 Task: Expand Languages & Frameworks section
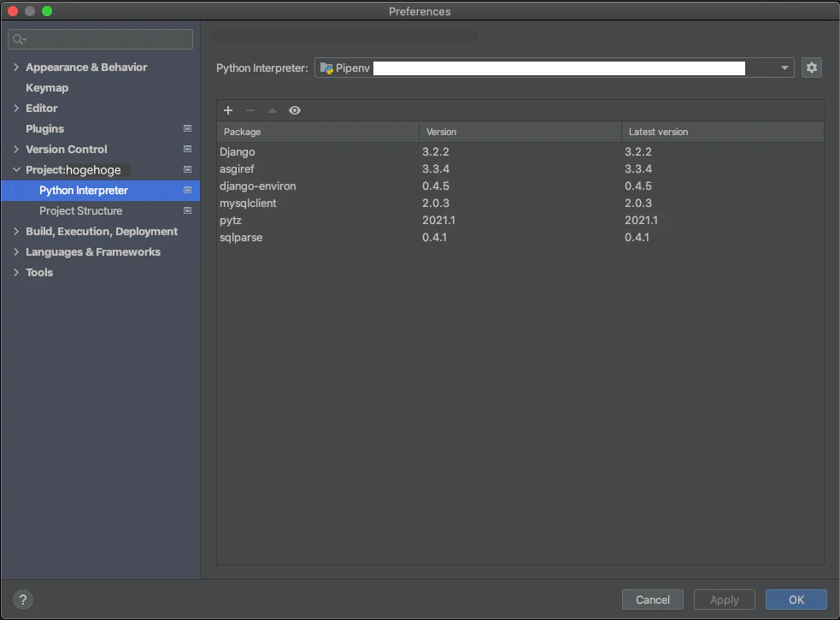click(x=16, y=252)
